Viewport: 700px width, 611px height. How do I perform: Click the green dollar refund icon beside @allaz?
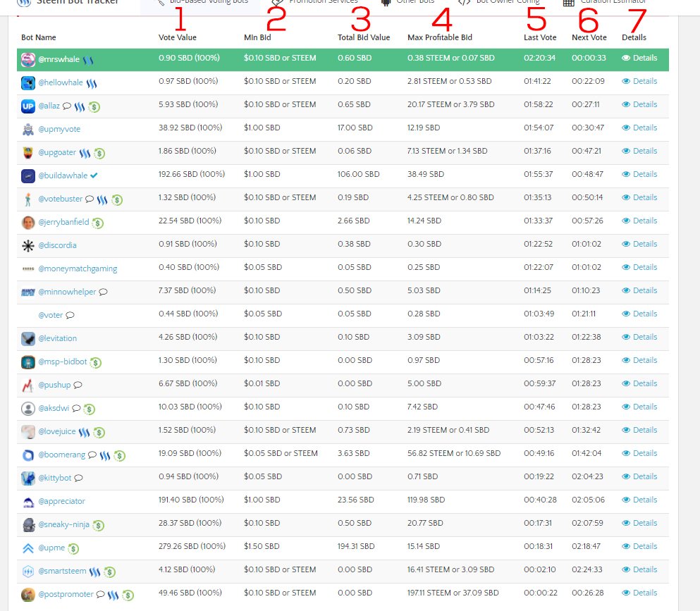point(94,106)
